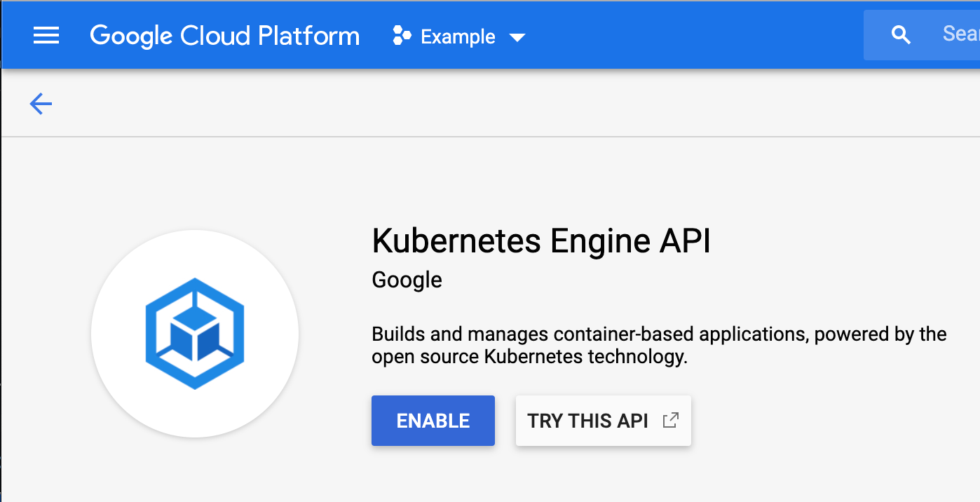Navigate back using the blue back arrow
The height and width of the screenshot is (502, 980).
pos(40,103)
